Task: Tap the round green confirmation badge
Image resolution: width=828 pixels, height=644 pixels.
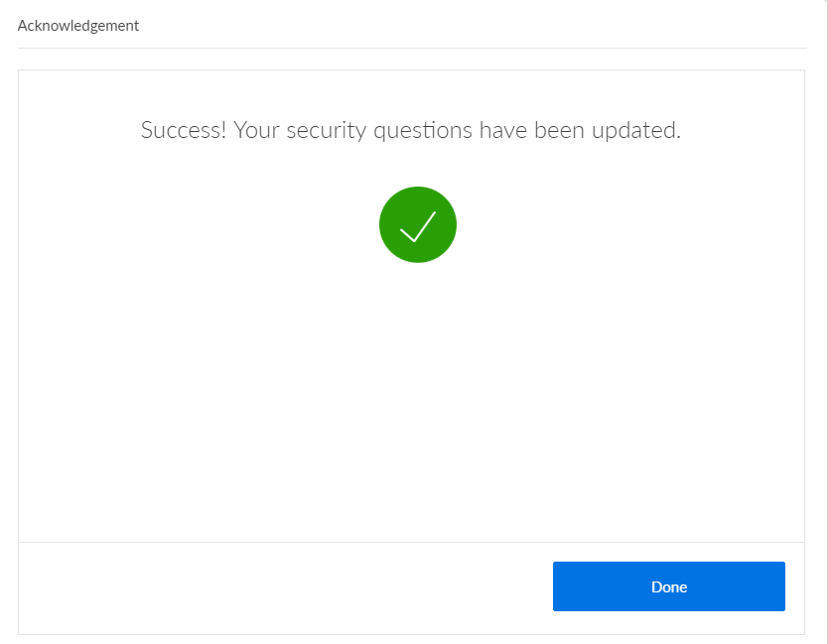Action: [417, 224]
